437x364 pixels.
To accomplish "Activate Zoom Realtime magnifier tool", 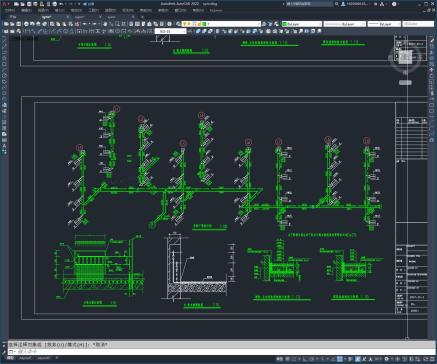I will point(111,24).
